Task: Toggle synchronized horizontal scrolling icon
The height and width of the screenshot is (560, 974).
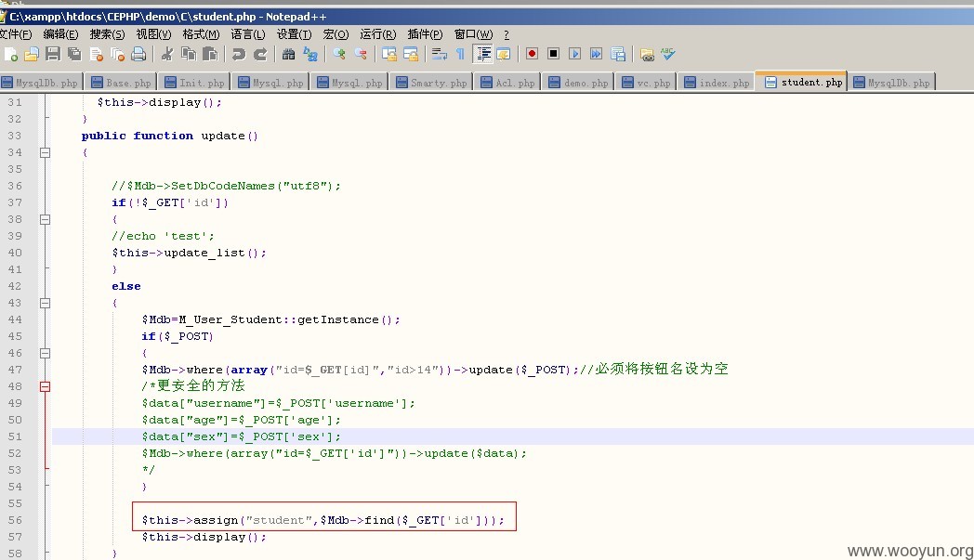Action: pyautogui.click(x=411, y=55)
